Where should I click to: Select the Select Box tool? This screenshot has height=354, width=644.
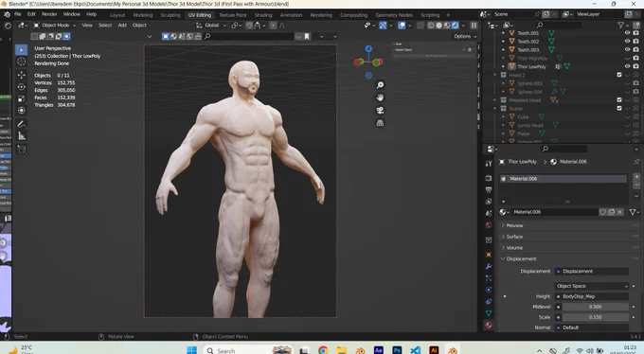coord(22,49)
